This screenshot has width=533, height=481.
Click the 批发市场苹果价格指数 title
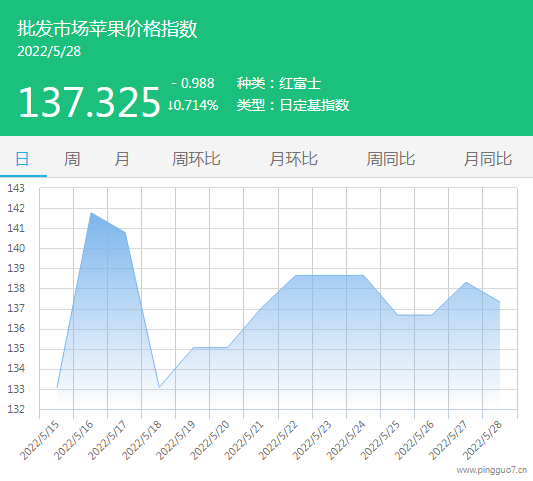[107, 29]
